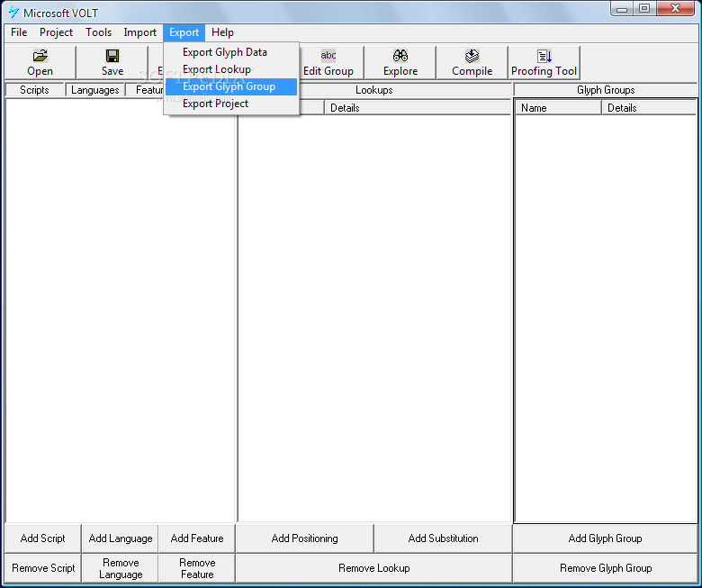Choose Export Glyph Data

coord(231,52)
